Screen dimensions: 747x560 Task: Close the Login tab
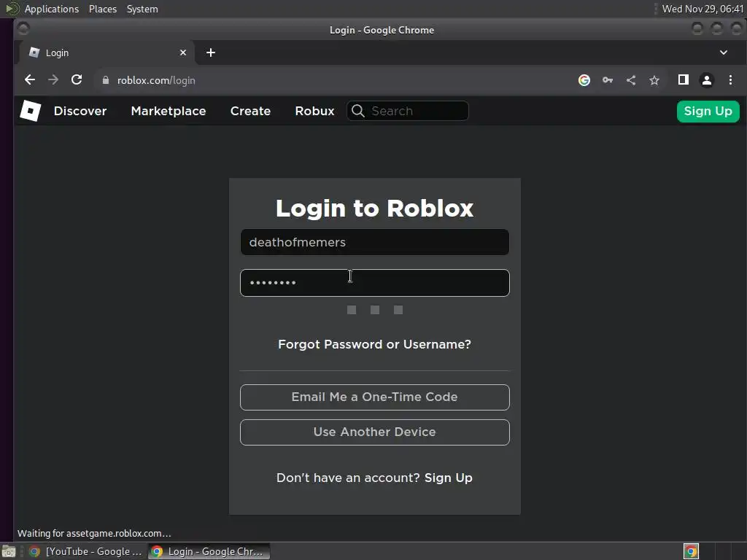[183, 52]
